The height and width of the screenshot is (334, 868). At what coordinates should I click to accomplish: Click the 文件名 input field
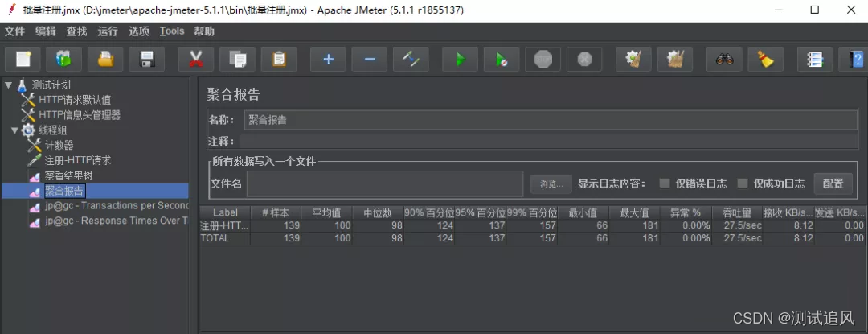[385, 183]
